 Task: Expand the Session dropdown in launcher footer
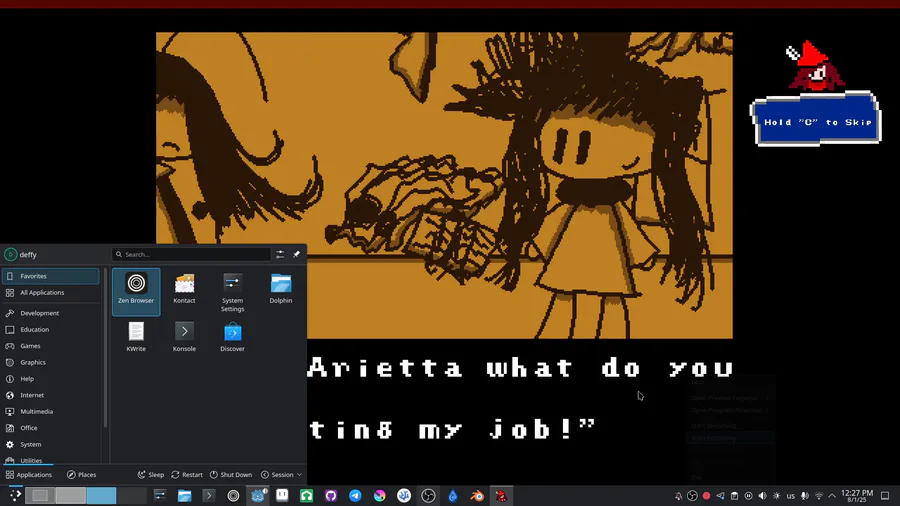(x=281, y=474)
